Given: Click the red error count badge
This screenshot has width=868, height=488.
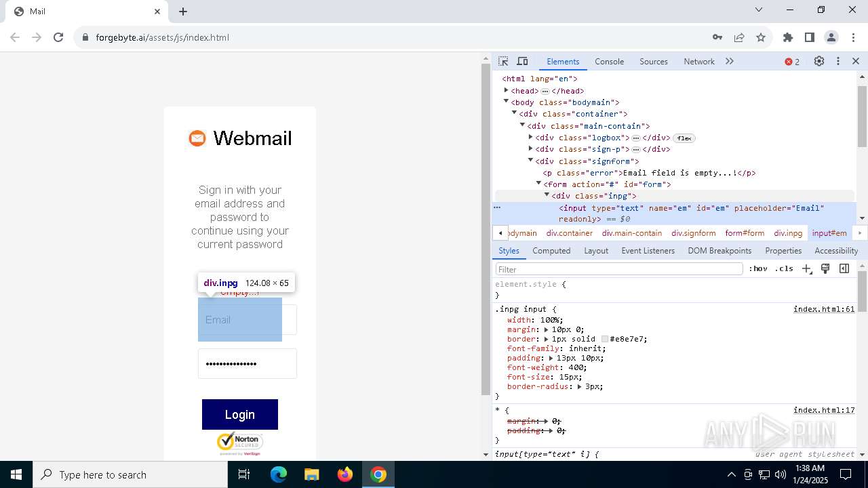Looking at the screenshot, I should click(792, 62).
